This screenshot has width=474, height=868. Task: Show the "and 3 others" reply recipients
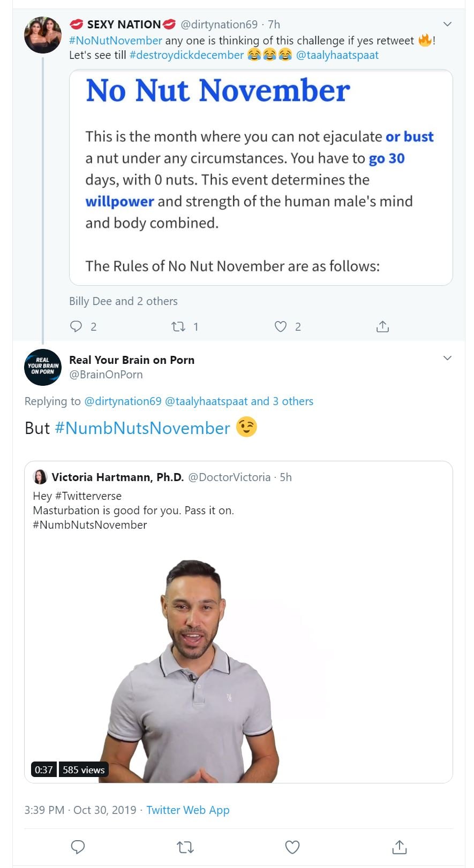[282, 401]
